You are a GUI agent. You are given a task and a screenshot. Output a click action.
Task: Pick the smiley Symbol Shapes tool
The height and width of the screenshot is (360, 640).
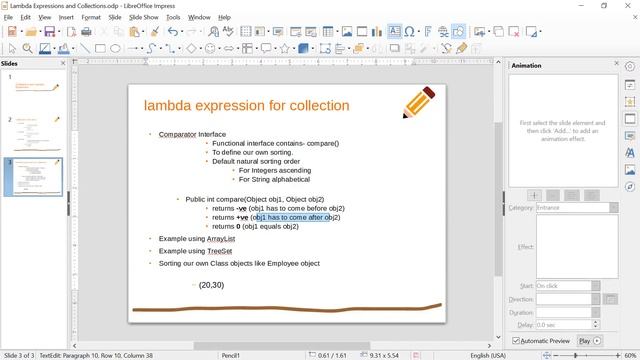[x=210, y=49]
